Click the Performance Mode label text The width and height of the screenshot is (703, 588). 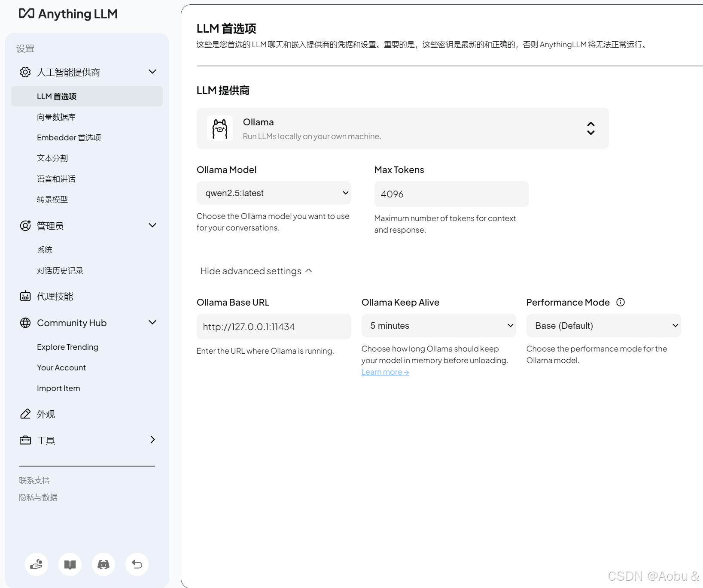click(568, 302)
